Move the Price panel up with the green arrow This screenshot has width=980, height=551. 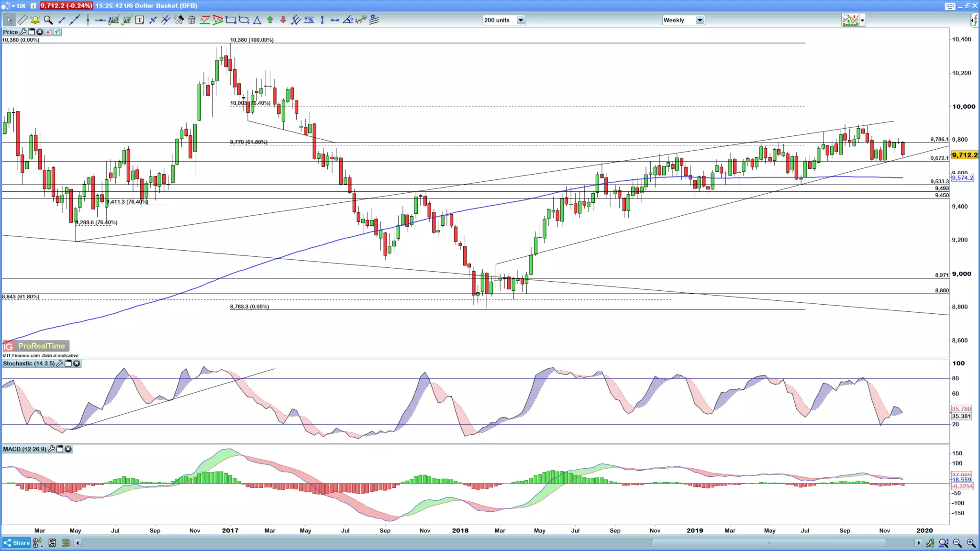pyautogui.click(x=56, y=32)
